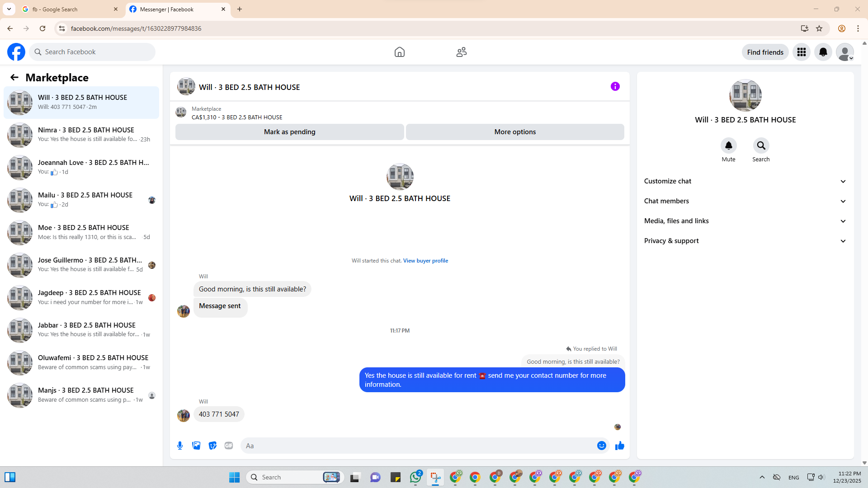Expand Privacy & support section
The image size is (868, 488).
[x=745, y=241]
